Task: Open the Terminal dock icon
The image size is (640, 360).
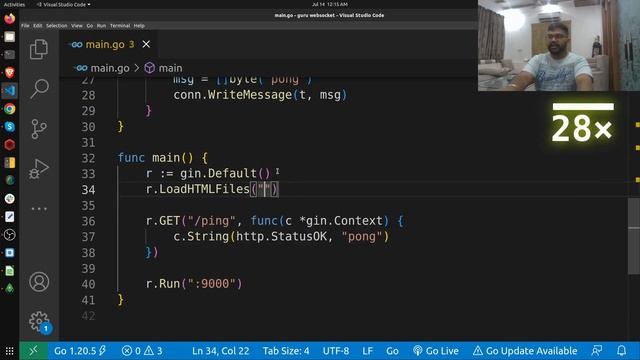Action: [9, 54]
